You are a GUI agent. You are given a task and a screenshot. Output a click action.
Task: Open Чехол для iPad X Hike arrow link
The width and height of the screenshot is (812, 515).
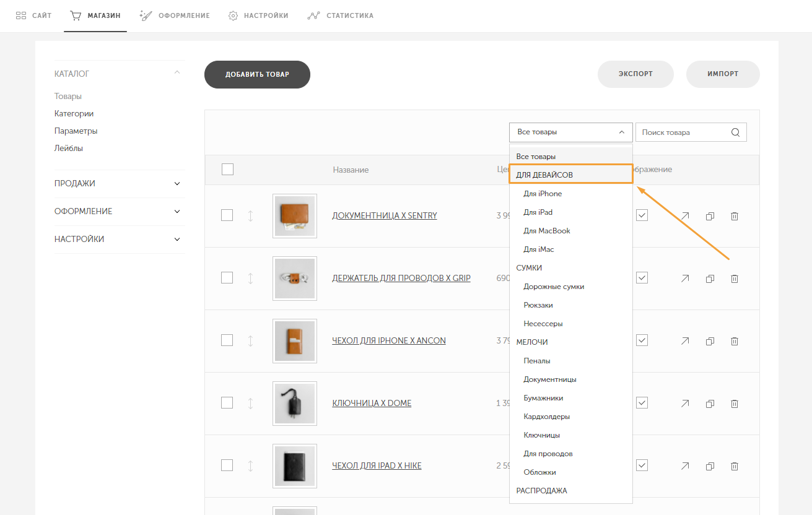pos(685,466)
